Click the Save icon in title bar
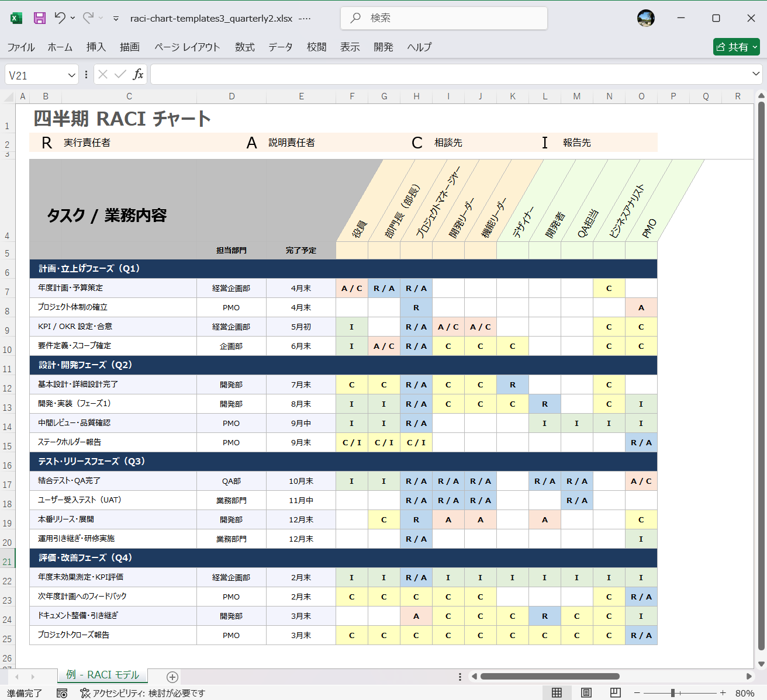 point(39,18)
